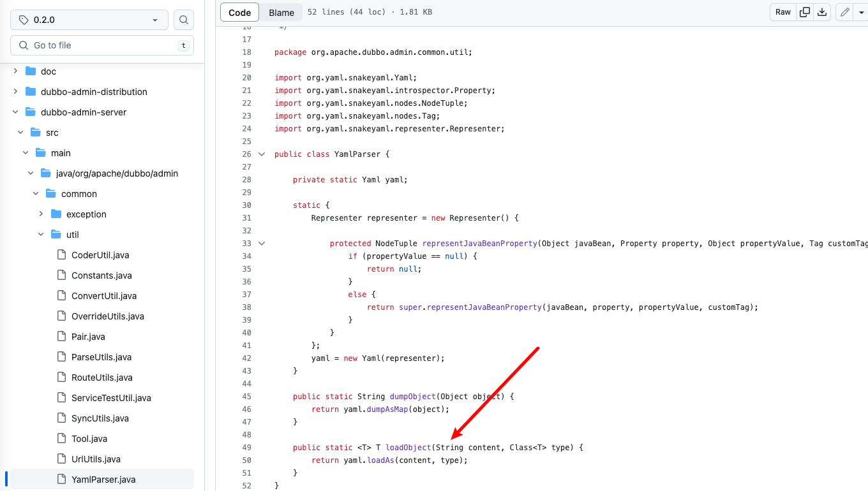The height and width of the screenshot is (491, 868).
Task: Click the main folder icon
Action: point(41,153)
